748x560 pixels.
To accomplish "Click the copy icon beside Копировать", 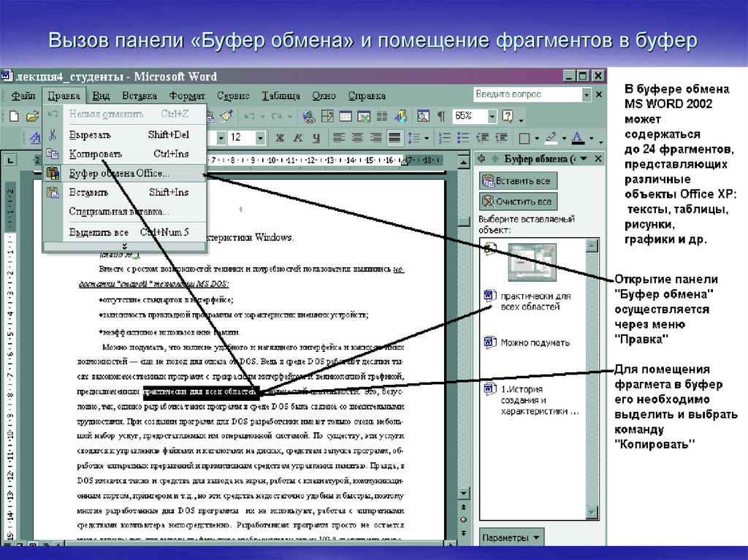I will tap(53, 153).
